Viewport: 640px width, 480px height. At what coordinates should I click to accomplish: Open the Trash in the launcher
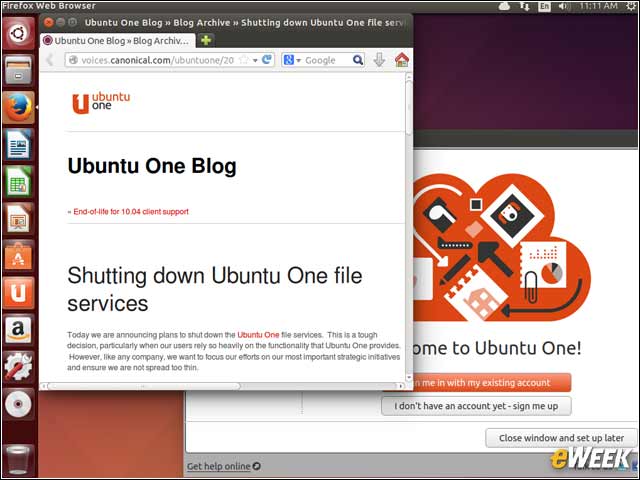point(18,459)
